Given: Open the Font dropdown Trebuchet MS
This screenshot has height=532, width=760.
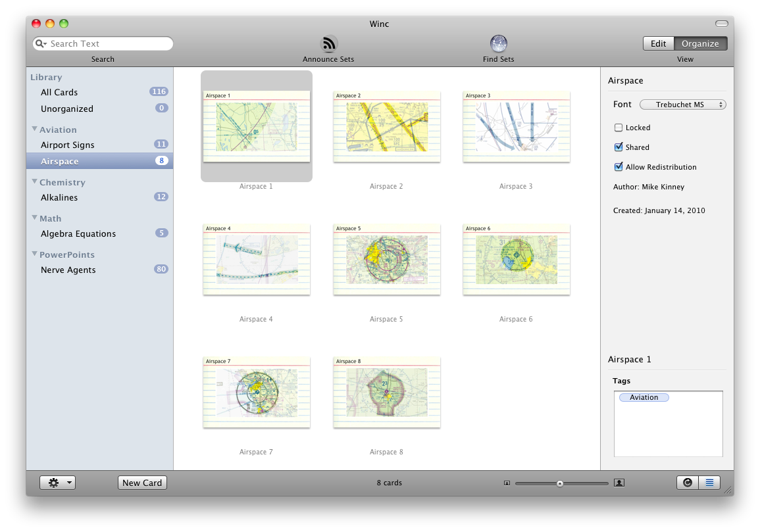Looking at the screenshot, I should click(x=682, y=105).
